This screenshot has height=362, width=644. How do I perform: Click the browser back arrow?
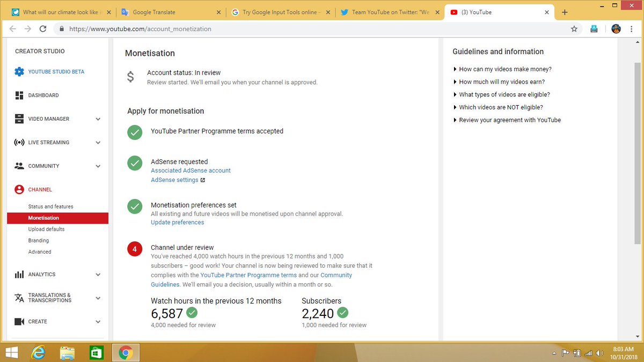(13, 29)
